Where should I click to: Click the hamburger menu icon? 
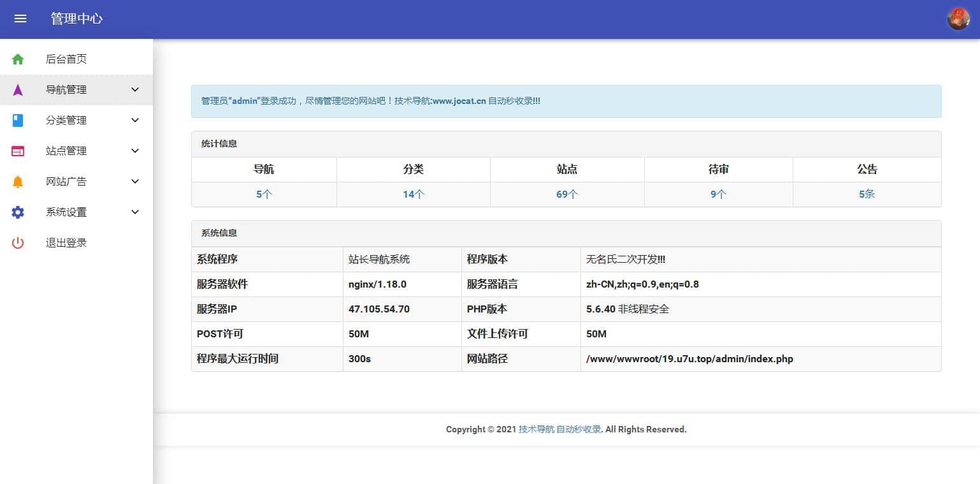pos(20,18)
